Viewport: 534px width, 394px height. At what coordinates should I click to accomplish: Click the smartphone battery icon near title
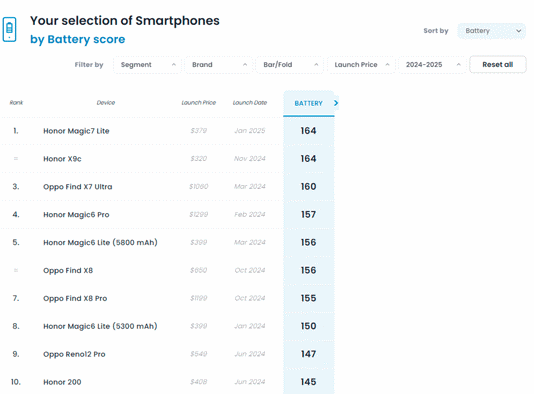tap(10, 30)
